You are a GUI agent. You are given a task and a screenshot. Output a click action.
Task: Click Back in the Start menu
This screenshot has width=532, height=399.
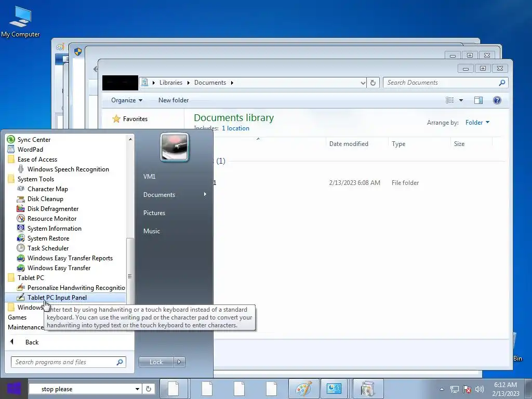pyautogui.click(x=32, y=342)
